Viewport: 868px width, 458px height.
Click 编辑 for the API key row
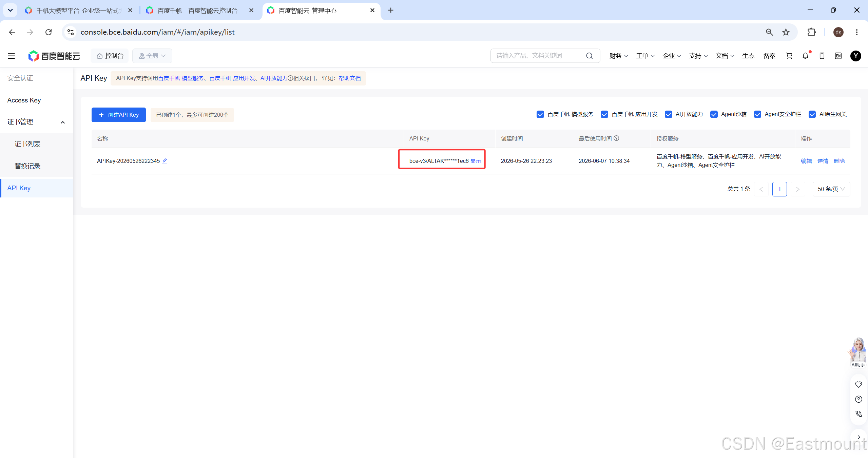[x=806, y=161]
